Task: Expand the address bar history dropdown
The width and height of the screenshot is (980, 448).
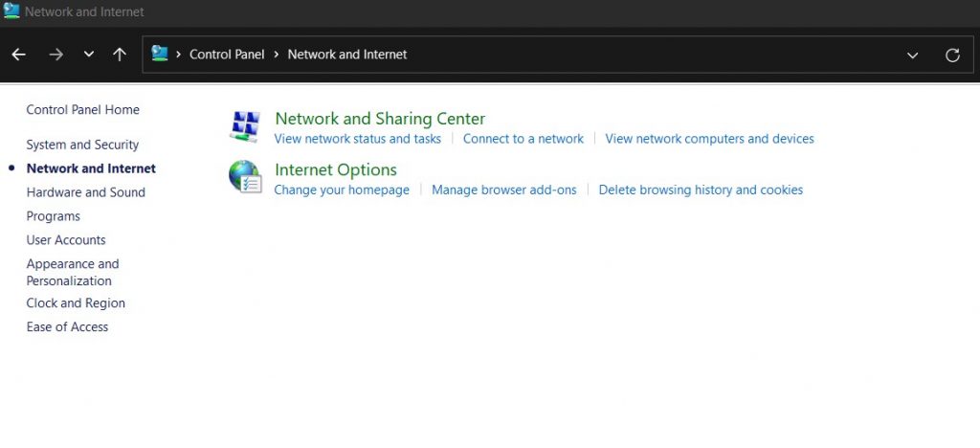Action: 913,55
